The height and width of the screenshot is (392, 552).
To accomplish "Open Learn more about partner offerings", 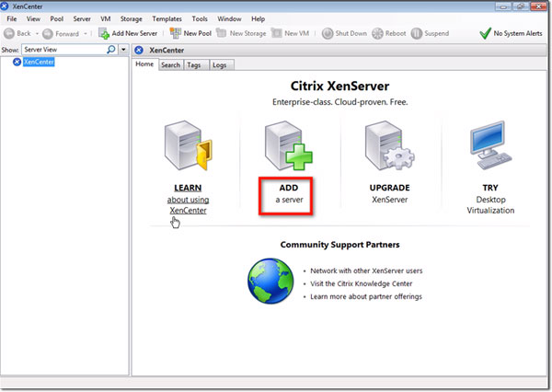I will (x=366, y=297).
